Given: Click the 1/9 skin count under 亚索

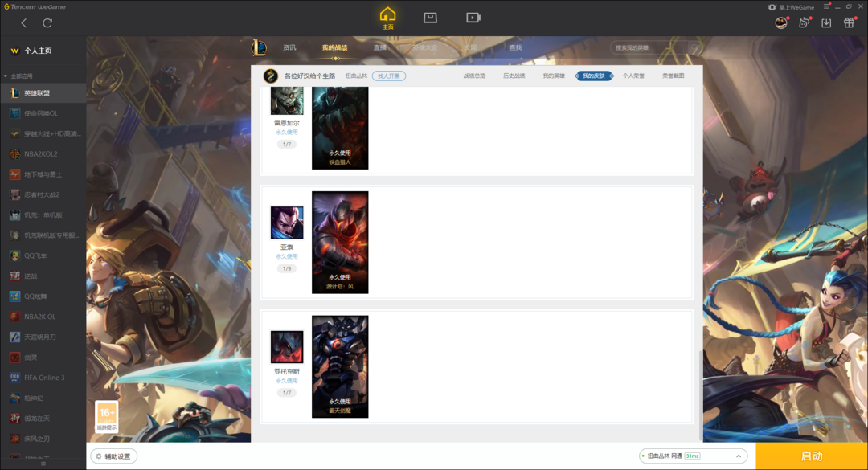Looking at the screenshot, I should (x=287, y=268).
